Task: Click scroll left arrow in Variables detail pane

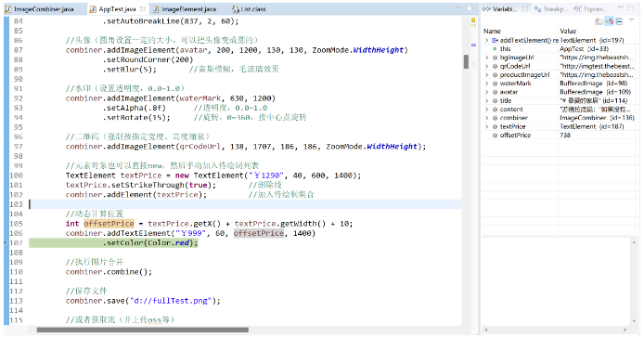Action: coord(486,330)
